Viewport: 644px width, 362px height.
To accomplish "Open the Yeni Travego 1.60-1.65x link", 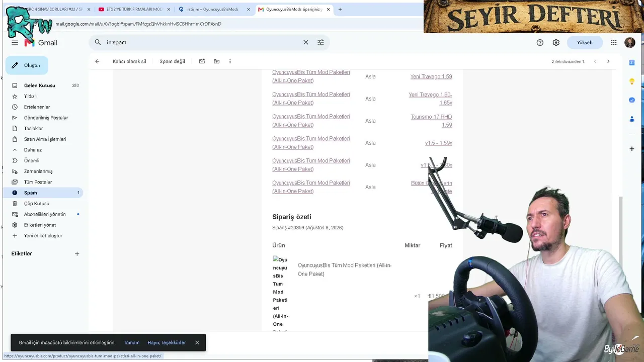I will (430, 99).
